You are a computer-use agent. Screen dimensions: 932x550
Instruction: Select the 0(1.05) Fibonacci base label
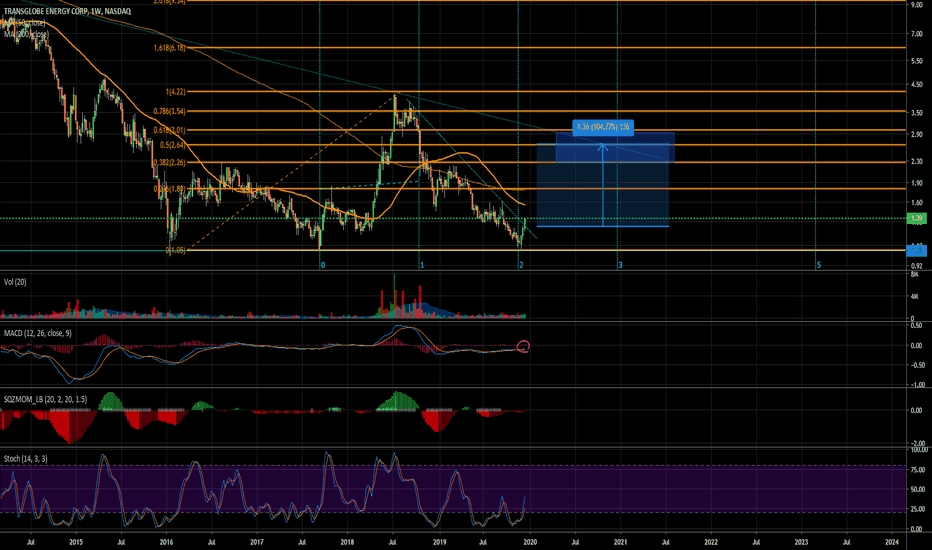[x=175, y=250]
